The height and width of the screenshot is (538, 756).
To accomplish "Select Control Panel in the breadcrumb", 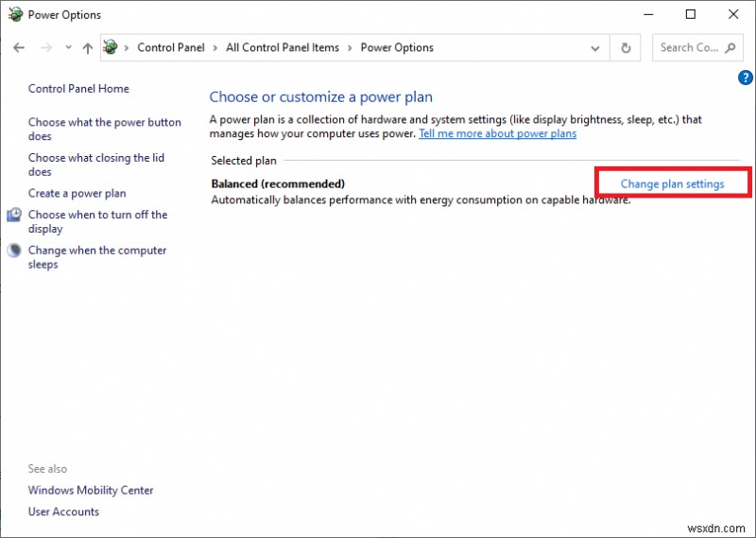I will (171, 47).
